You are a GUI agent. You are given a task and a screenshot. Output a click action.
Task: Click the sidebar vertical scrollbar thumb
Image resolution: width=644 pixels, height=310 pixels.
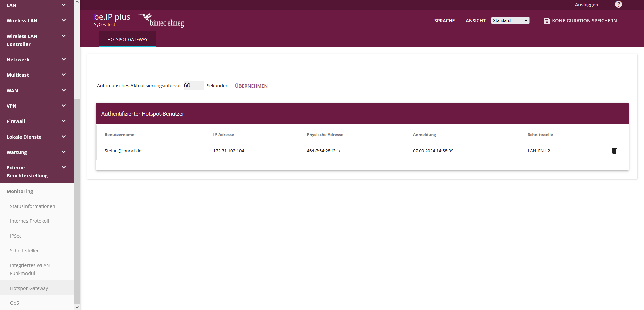click(x=77, y=201)
